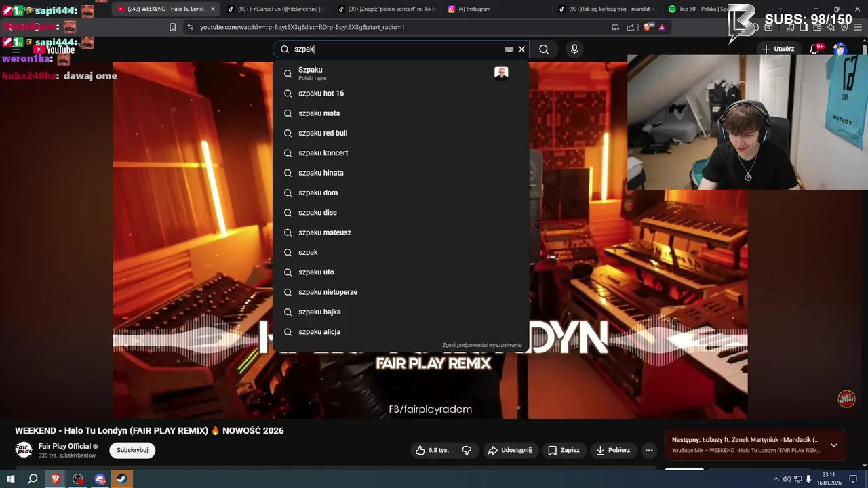The height and width of the screenshot is (488, 868).
Task: Open the Fair Play Official channel link
Action: 64,446
